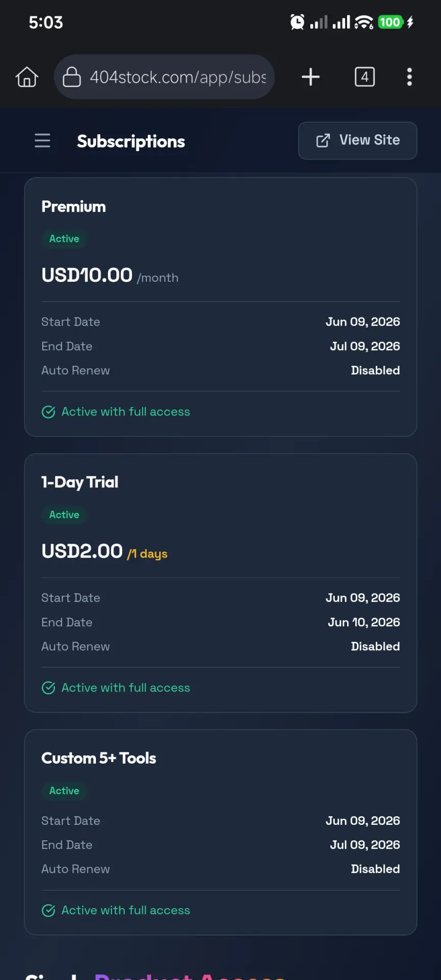Click the external link icon in View Site

pos(323,140)
